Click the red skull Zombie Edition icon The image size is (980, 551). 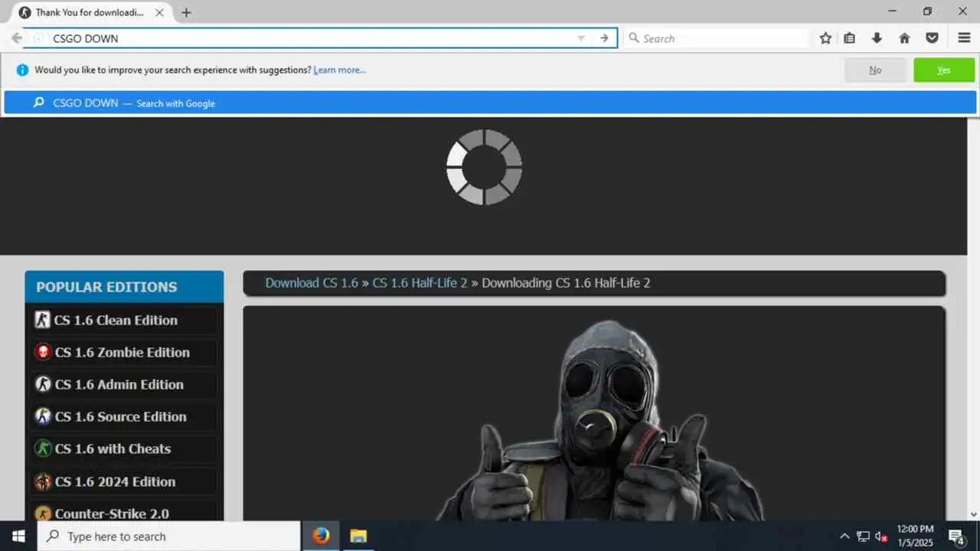[x=43, y=352]
